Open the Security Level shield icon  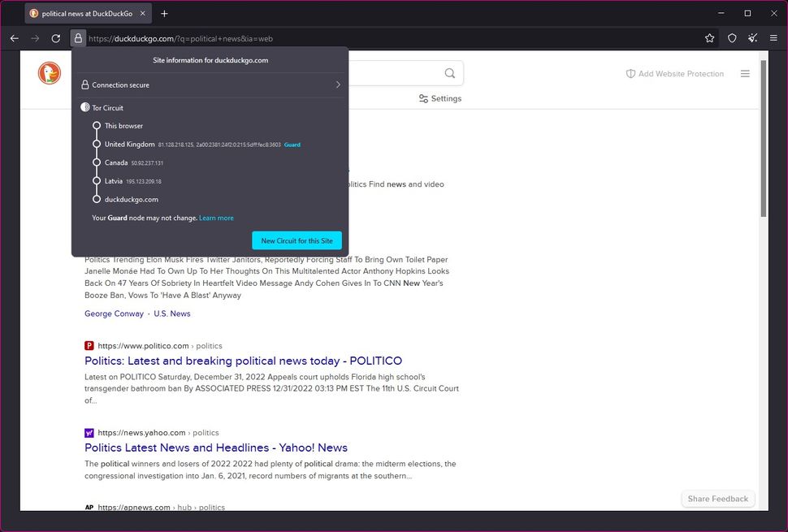click(x=731, y=38)
